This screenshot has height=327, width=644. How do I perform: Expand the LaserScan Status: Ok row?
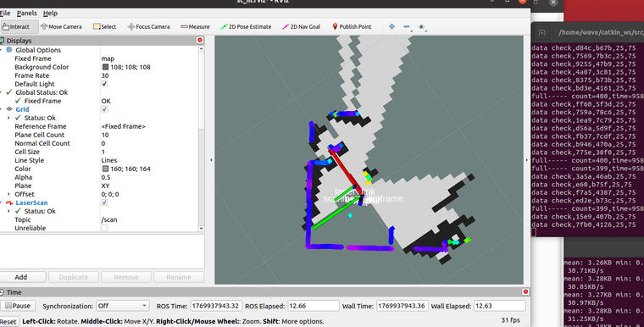pos(8,211)
